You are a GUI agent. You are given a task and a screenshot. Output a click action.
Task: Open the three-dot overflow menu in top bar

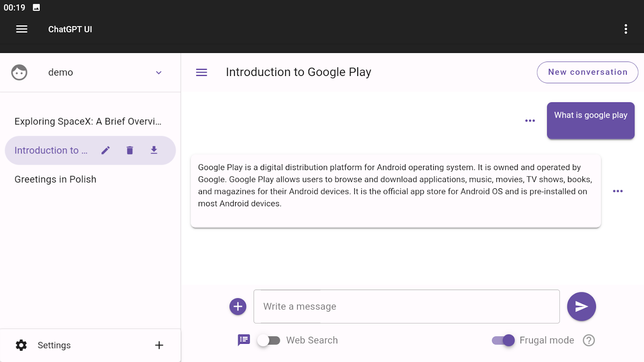click(625, 29)
